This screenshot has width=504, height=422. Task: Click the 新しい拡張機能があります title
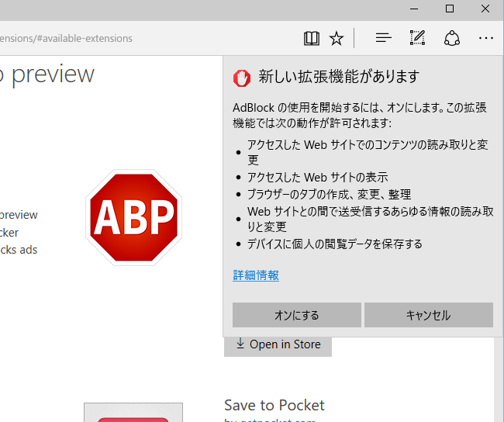click(x=339, y=77)
